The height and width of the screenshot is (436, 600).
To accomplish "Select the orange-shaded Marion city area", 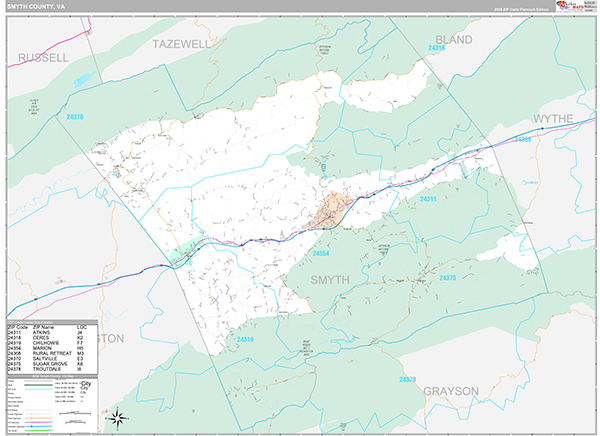I will pyautogui.click(x=332, y=212).
